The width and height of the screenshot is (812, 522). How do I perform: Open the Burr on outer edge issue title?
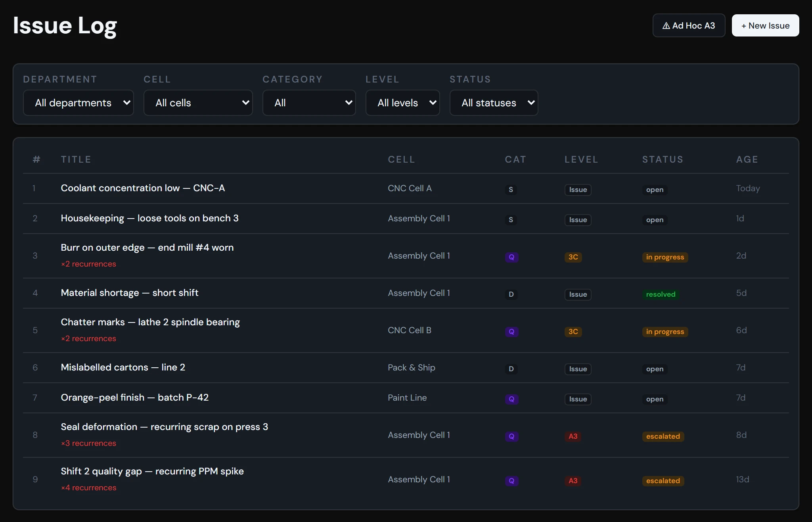click(147, 248)
